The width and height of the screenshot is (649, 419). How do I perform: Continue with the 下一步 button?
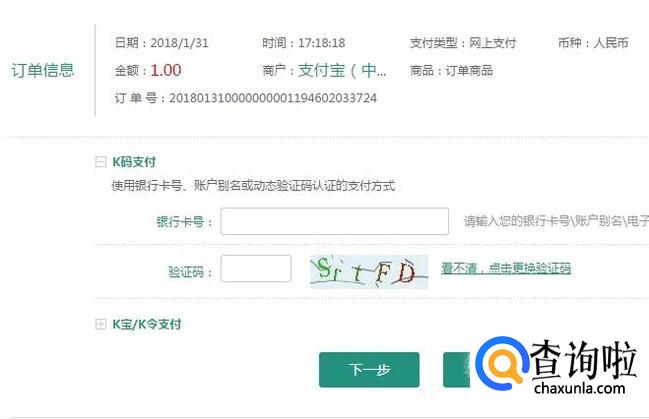pyautogui.click(x=369, y=369)
